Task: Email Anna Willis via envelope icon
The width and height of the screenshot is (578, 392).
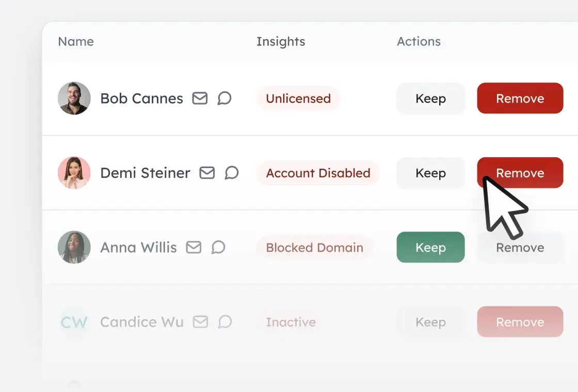Action: point(194,248)
